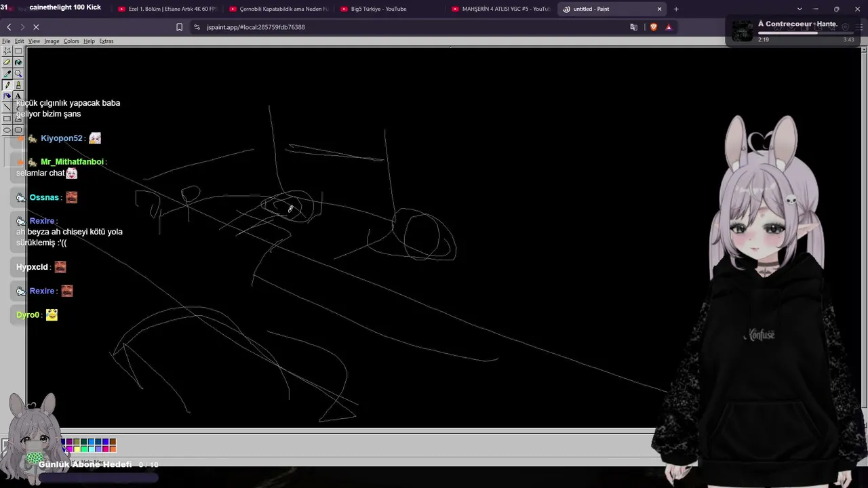Viewport: 868px width, 488px height.
Task: Seek in the À Contrecoeur media progress bar
Action: pos(806,33)
